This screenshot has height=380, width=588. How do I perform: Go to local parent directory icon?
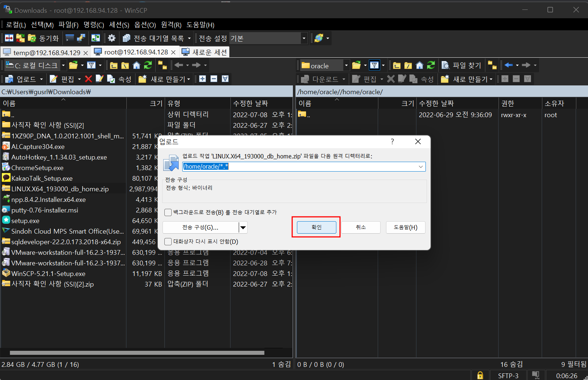pos(114,65)
